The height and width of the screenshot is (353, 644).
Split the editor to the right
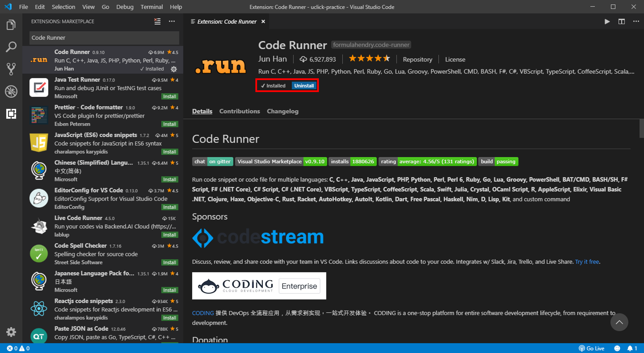(x=621, y=21)
